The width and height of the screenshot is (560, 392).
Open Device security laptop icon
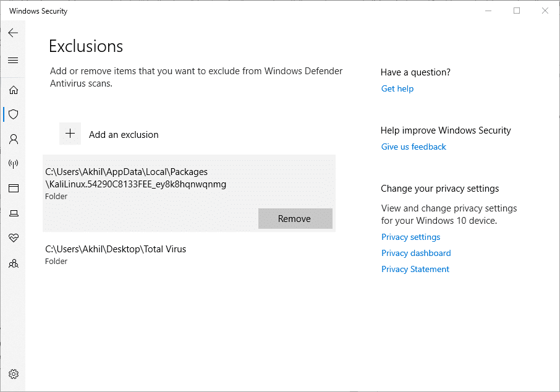(13, 213)
